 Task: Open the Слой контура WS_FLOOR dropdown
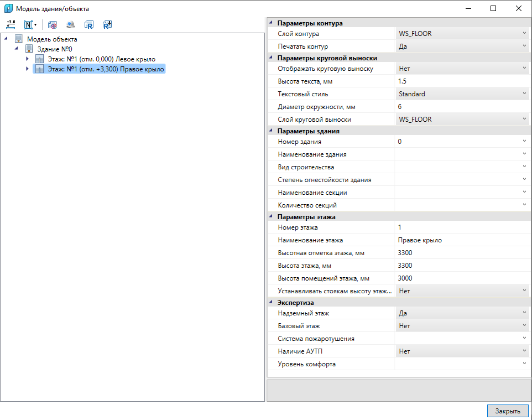pos(462,34)
